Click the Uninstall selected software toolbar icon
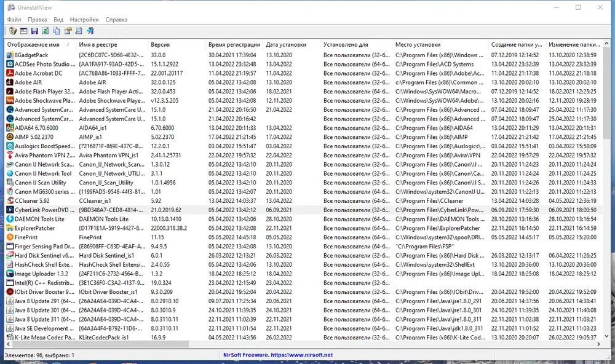 click(x=12, y=31)
